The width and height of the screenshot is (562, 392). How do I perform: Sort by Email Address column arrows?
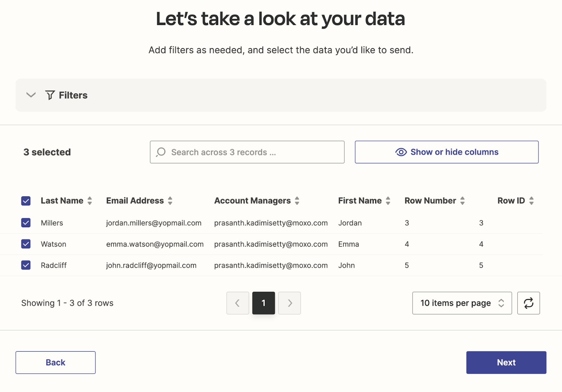(170, 201)
